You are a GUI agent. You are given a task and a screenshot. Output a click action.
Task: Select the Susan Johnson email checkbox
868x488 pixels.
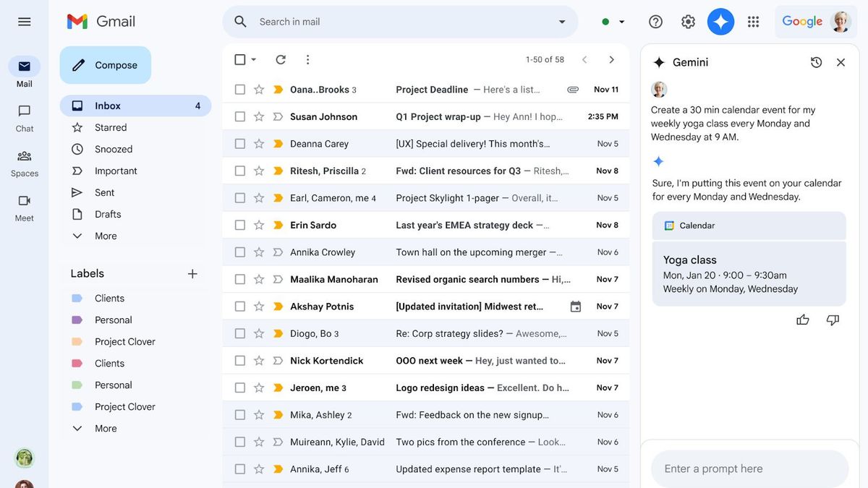tap(240, 116)
